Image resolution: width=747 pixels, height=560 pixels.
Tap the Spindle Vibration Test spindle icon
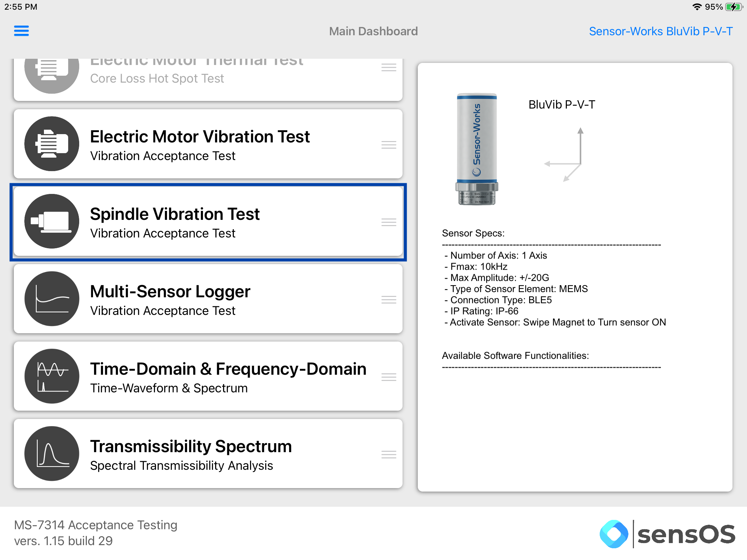point(52,221)
